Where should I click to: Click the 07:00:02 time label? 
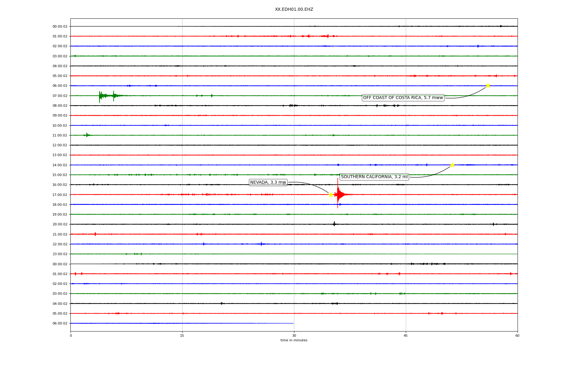click(60, 96)
